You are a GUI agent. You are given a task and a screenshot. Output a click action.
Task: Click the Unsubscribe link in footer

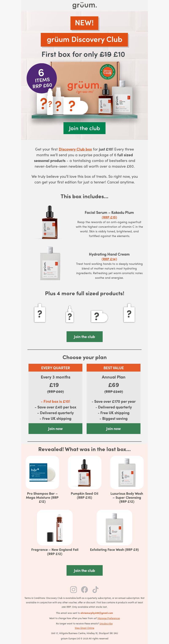[x=106, y=623]
